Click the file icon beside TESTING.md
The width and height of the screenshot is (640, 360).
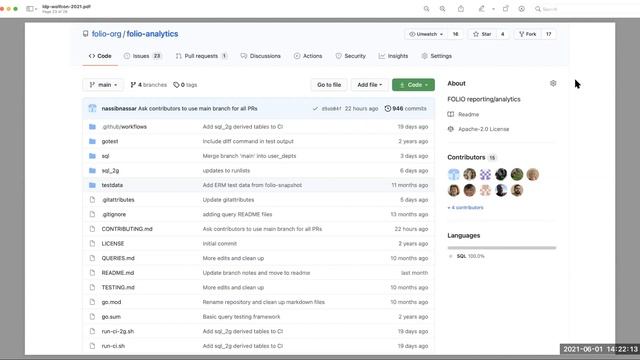coord(92,287)
